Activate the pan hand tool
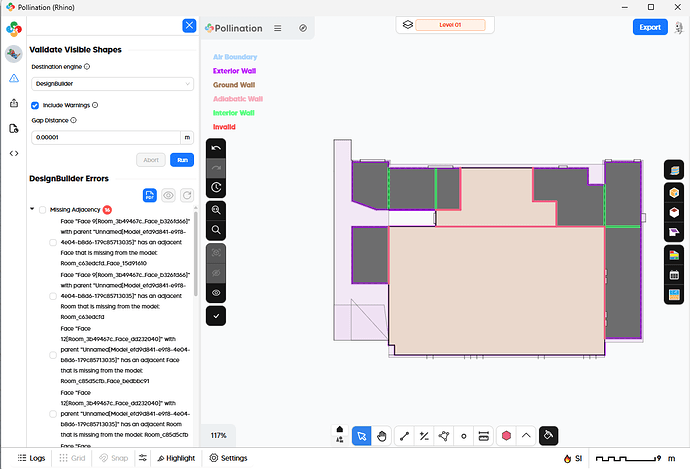Viewport: 690px width, 469px height. click(x=382, y=436)
